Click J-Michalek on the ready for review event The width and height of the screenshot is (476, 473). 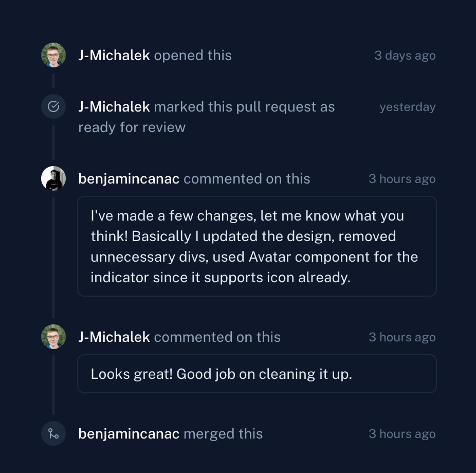click(114, 107)
